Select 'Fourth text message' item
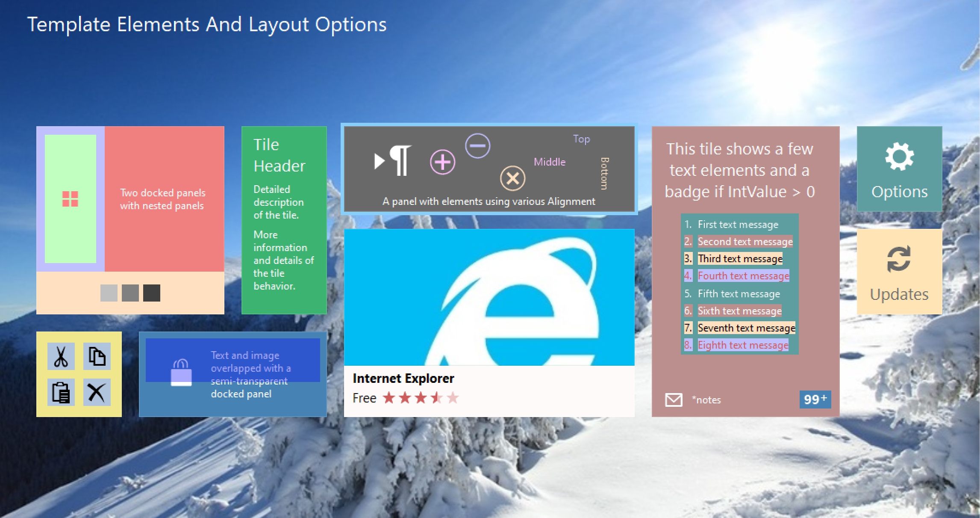Screen dimensions: 980x518 (743, 275)
